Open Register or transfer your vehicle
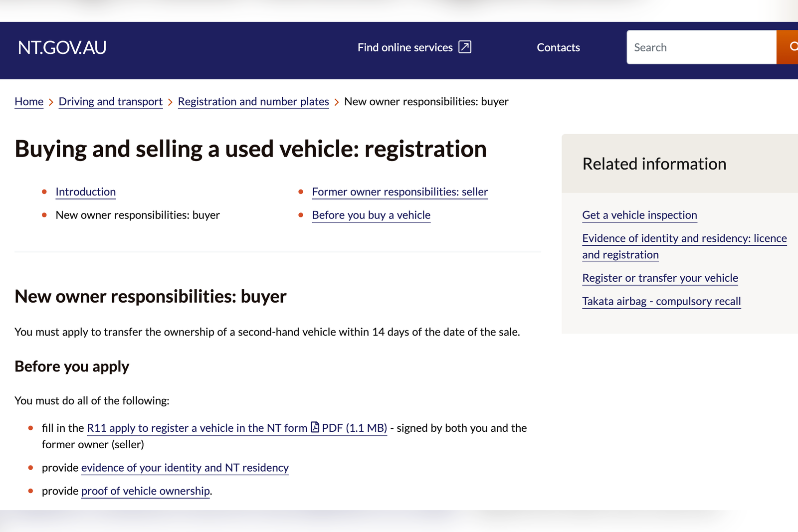Screen dimensions: 798x532 (659, 278)
